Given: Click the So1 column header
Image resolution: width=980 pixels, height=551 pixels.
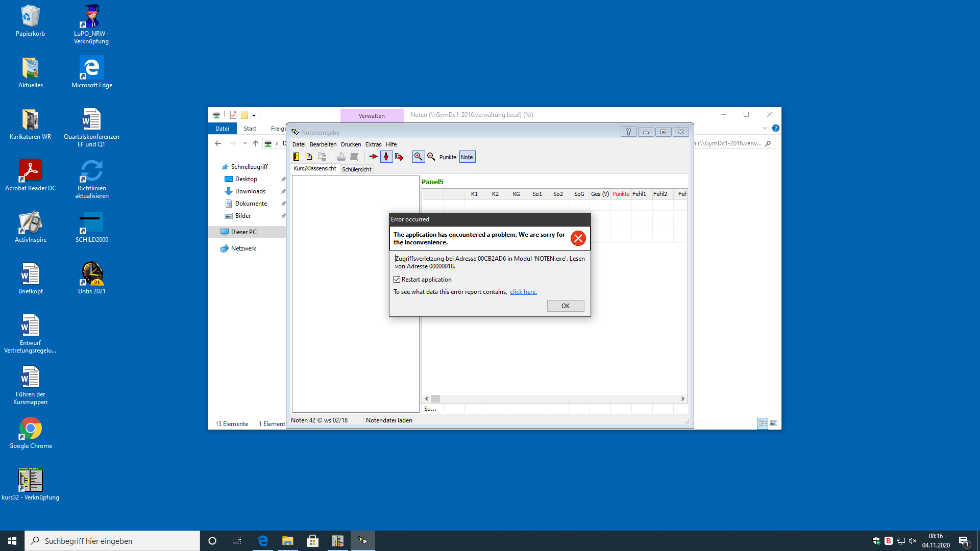Looking at the screenshot, I should click(x=537, y=194).
